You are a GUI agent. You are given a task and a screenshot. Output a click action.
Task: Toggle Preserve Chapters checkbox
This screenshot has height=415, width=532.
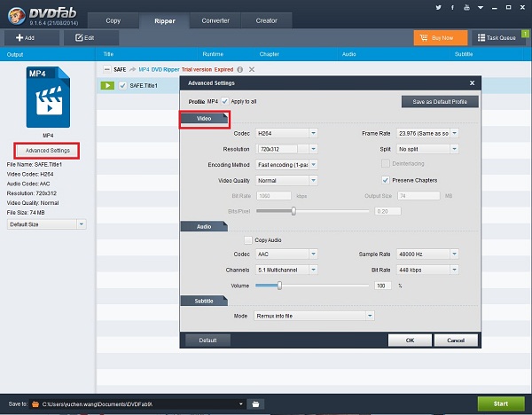(x=386, y=180)
